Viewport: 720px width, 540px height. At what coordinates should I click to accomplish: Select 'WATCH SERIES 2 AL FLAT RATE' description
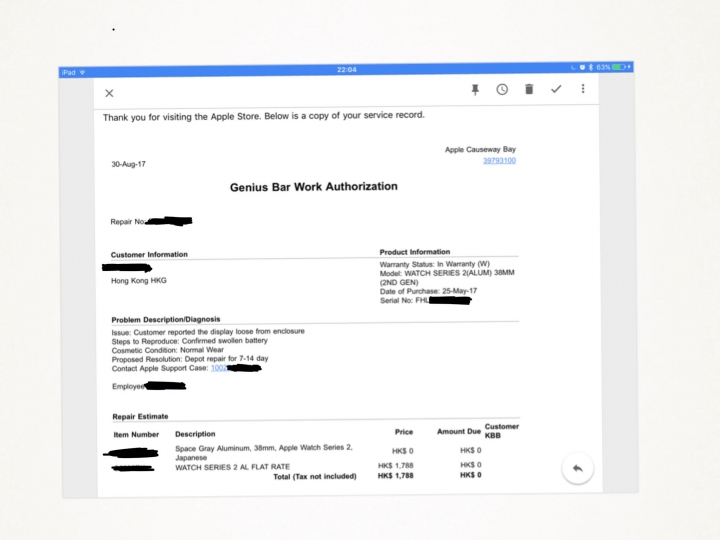pos(232,467)
